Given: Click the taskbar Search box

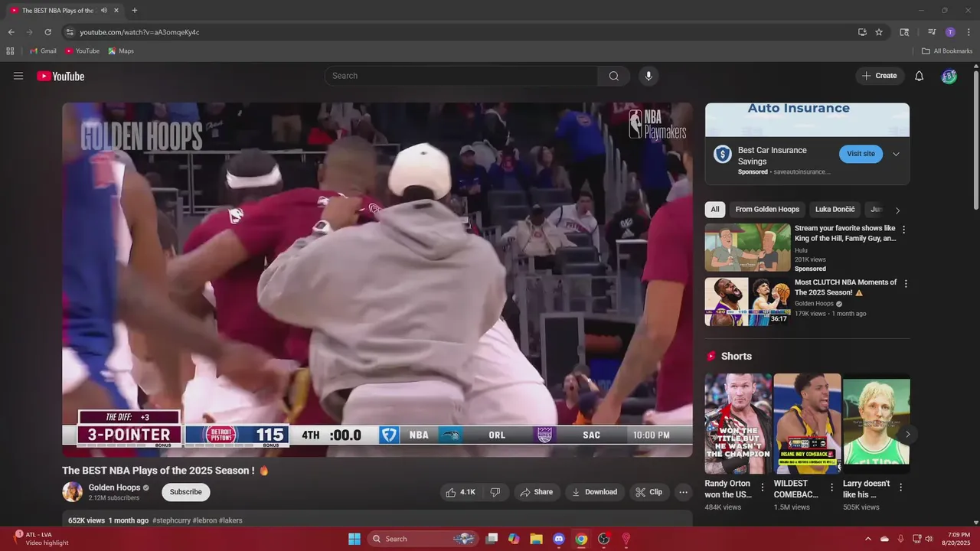Looking at the screenshot, I should 423,539.
